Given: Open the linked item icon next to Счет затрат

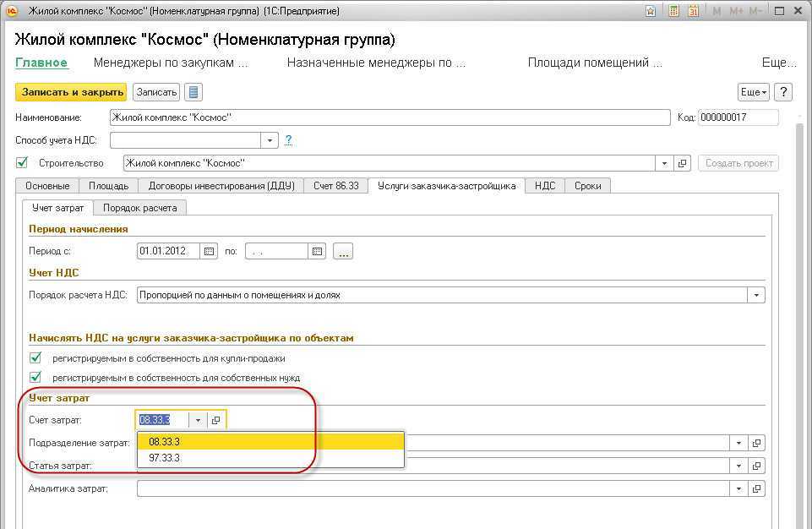Looking at the screenshot, I should click(216, 420).
